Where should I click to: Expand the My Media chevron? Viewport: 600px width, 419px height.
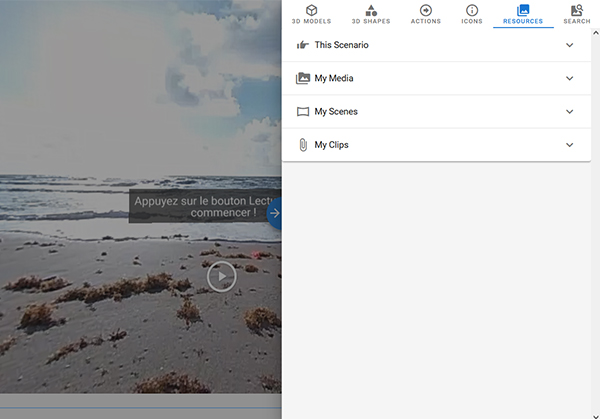[x=570, y=78]
